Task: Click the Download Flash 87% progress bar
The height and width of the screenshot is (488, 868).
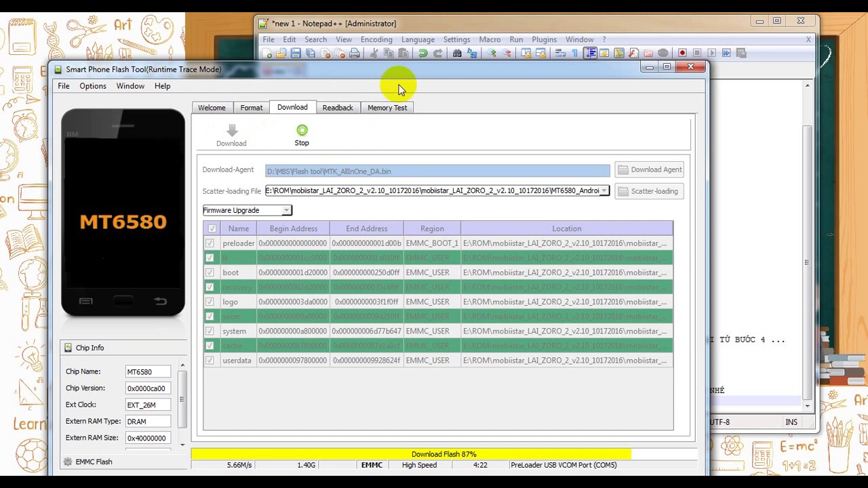Action: pos(443,454)
